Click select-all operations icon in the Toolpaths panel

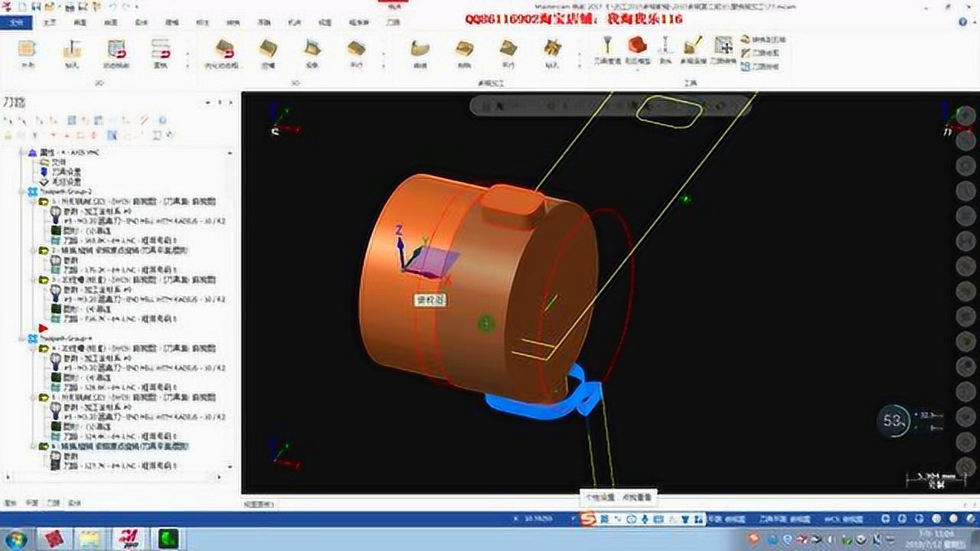coord(9,120)
